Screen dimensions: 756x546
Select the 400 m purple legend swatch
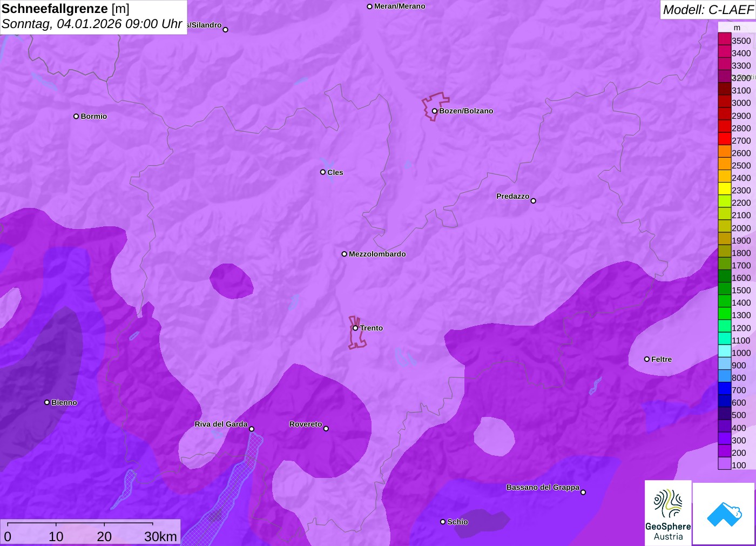pyautogui.click(x=725, y=426)
